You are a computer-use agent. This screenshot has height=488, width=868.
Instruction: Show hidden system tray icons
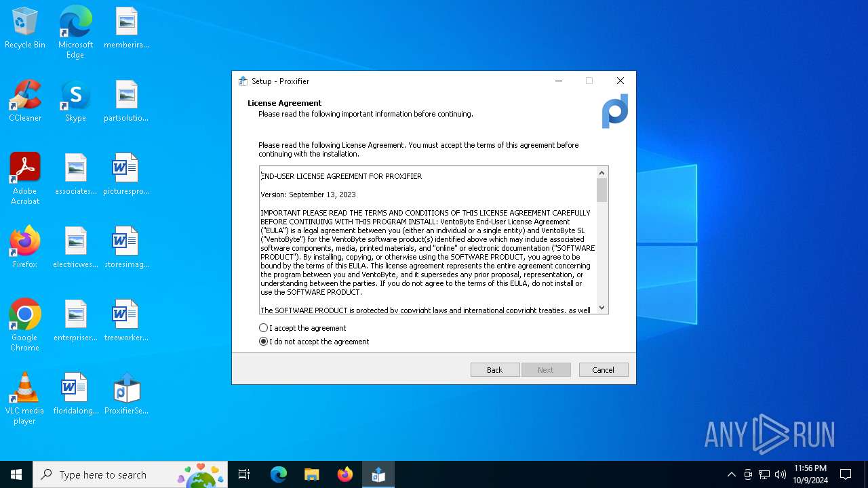pos(731,474)
